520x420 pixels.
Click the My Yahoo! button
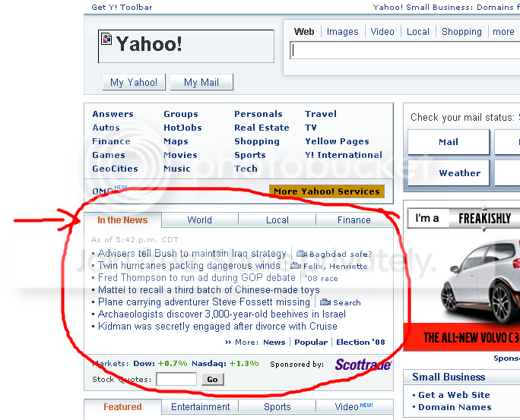pyautogui.click(x=134, y=82)
